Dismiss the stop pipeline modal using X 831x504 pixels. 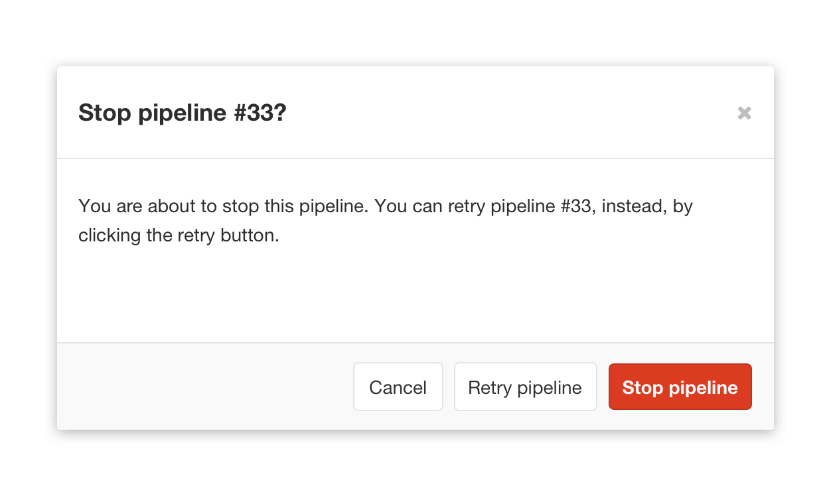(744, 113)
